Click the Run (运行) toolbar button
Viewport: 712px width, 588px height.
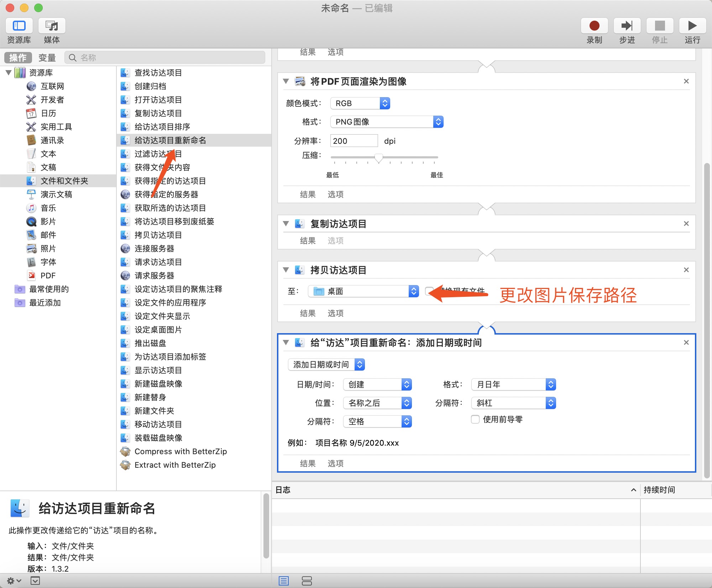pyautogui.click(x=692, y=26)
